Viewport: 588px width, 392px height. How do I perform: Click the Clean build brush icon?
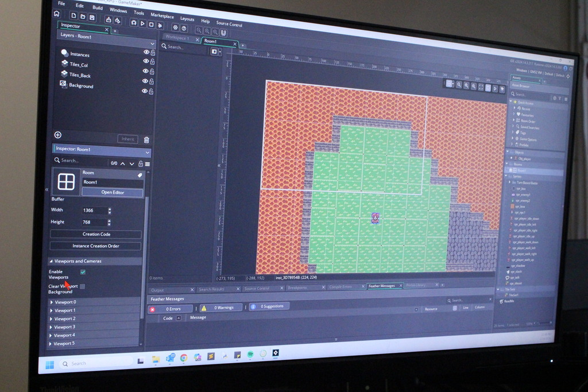[160, 25]
